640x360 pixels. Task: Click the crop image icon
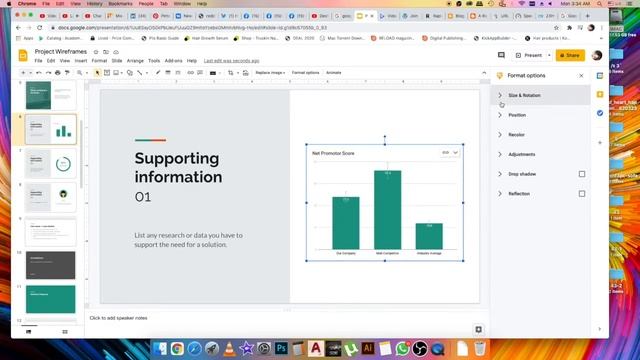pyautogui.click(x=231, y=73)
